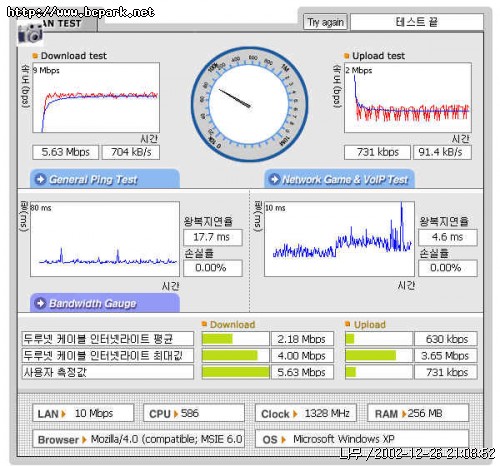Click the 731 kbps user upload bar
The height and width of the screenshot is (466, 500).
tap(379, 372)
